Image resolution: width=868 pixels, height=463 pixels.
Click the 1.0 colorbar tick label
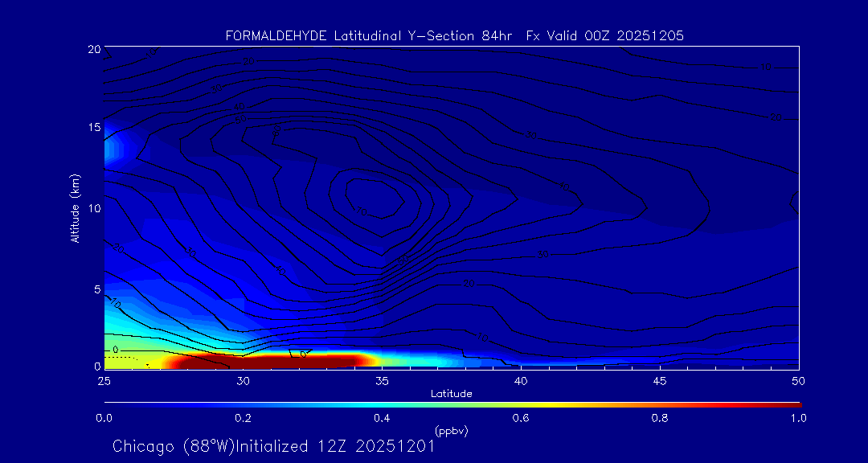(x=799, y=418)
